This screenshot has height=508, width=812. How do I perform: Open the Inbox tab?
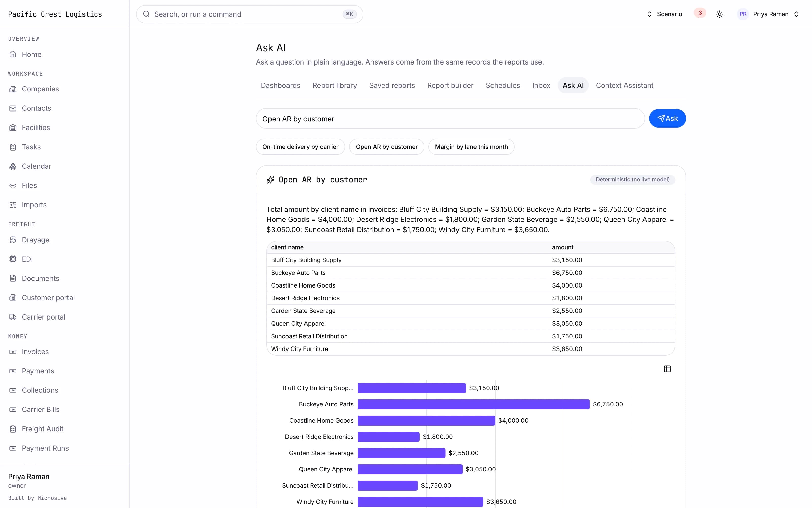click(541, 85)
